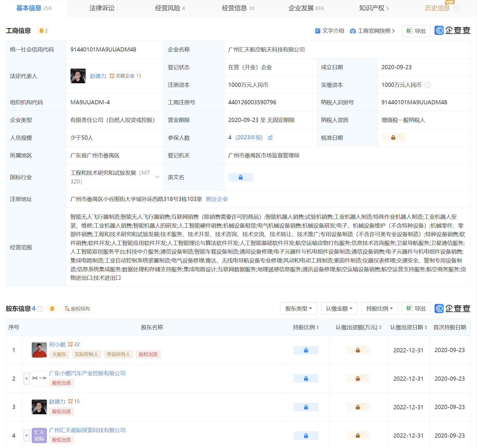Screen dimensions: 477x448
Task: Click the info icon beside 股东信息 4
Action: point(40,309)
